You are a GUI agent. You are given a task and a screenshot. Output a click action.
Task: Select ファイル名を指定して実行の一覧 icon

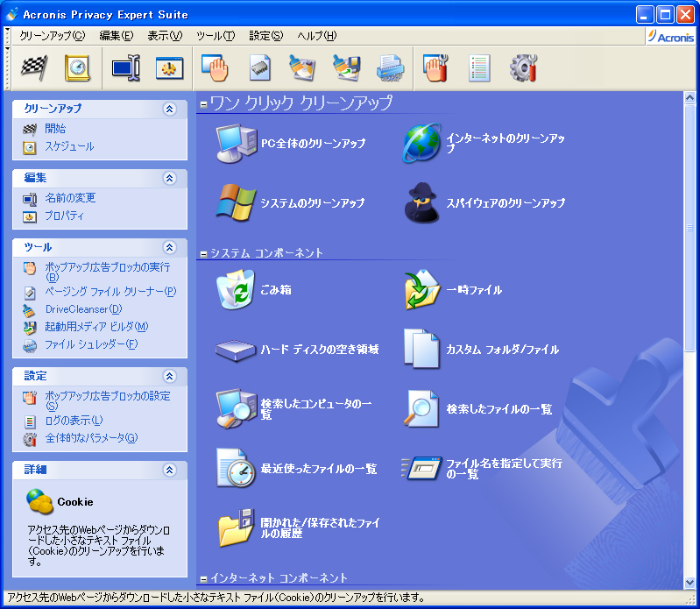coord(422,468)
